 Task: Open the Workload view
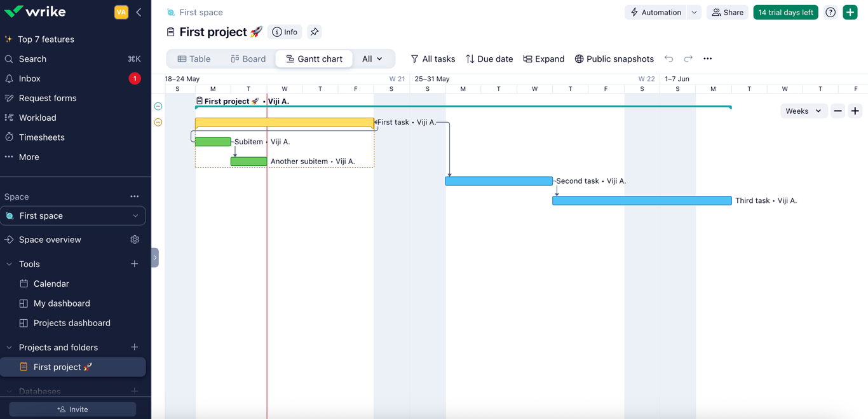tap(38, 117)
